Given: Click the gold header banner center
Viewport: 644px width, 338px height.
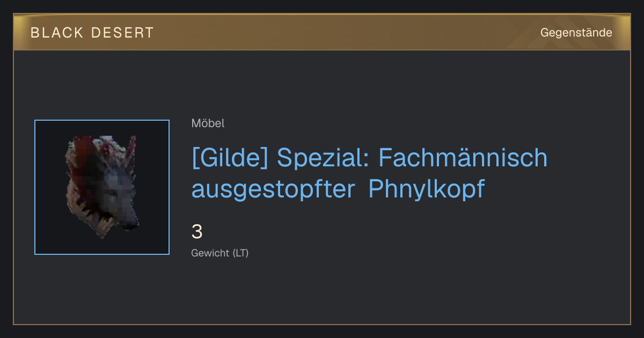Looking at the screenshot, I should (322, 33).
